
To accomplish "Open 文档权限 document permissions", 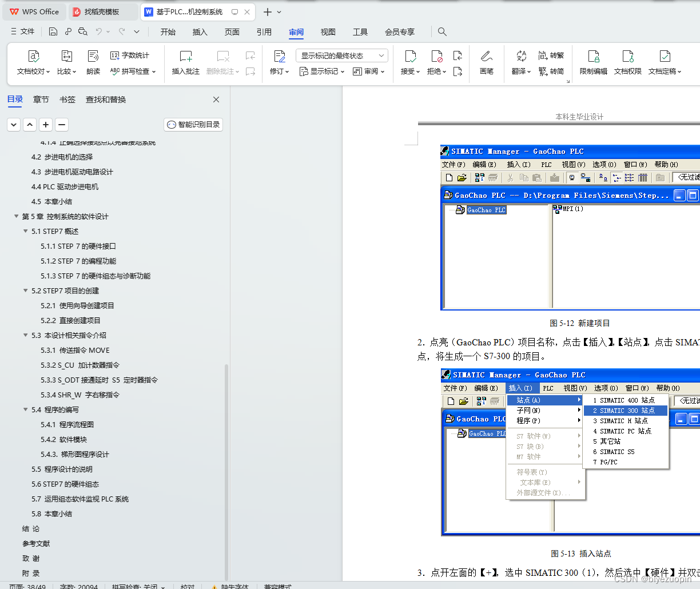I will coord(628,62).
